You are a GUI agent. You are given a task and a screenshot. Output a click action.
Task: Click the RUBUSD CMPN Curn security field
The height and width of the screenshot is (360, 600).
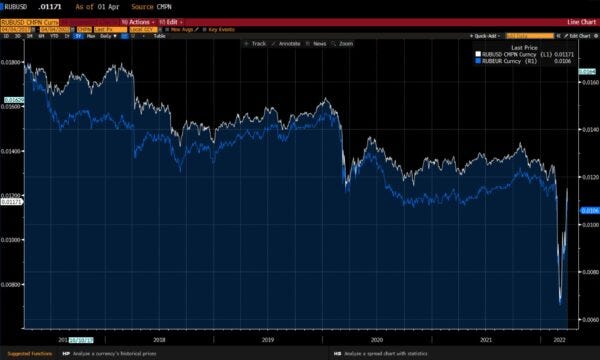29,22
